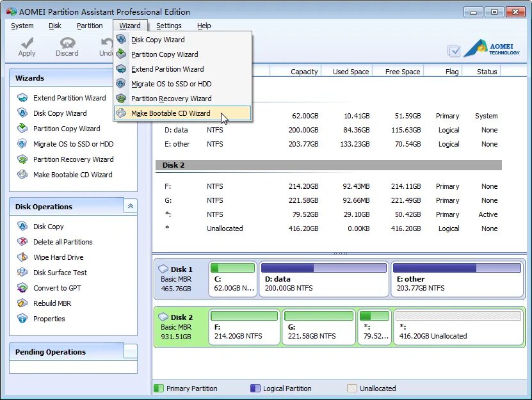The width and height of the screenshot is (532, 400).
Task: Open the Partition menu
Action: point(90,26)
